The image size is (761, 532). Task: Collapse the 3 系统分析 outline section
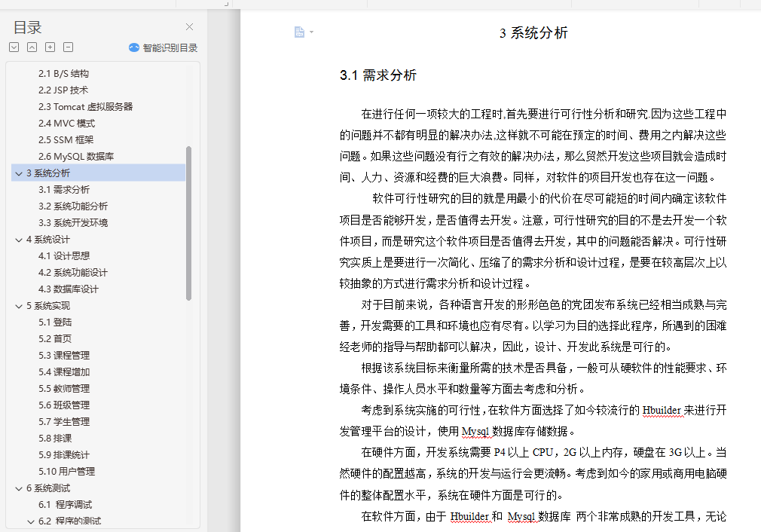(19, 173)
